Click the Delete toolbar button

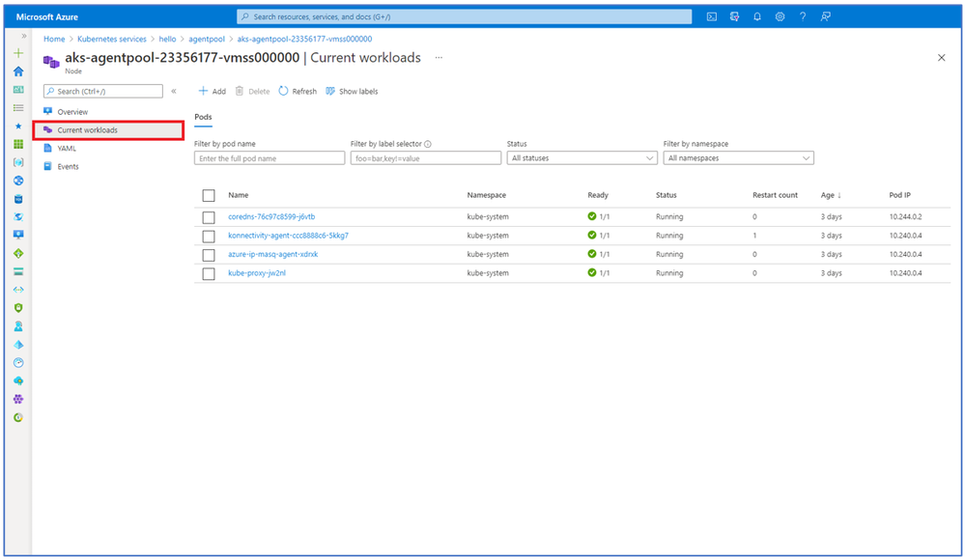pos(253,91)
